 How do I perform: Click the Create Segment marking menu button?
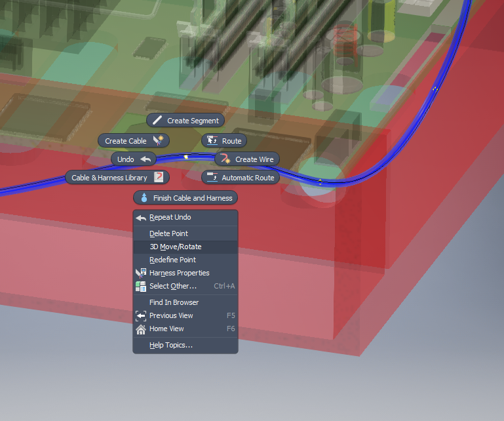click(x=185, y=120)
